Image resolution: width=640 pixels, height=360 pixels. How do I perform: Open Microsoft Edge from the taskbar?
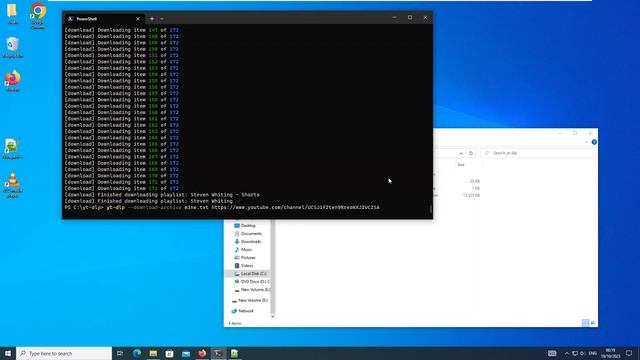pyautogui.click(x=137, y=353)
